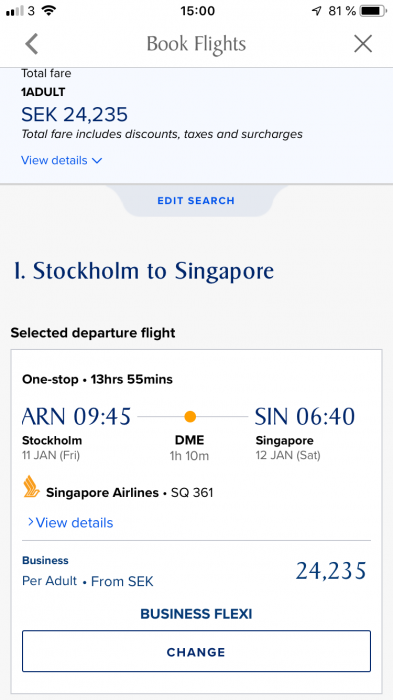Tap the 24,235 Business price
The width and height of the screenshot is (393, 700).
pyautogui.click(x=331, y=571)
